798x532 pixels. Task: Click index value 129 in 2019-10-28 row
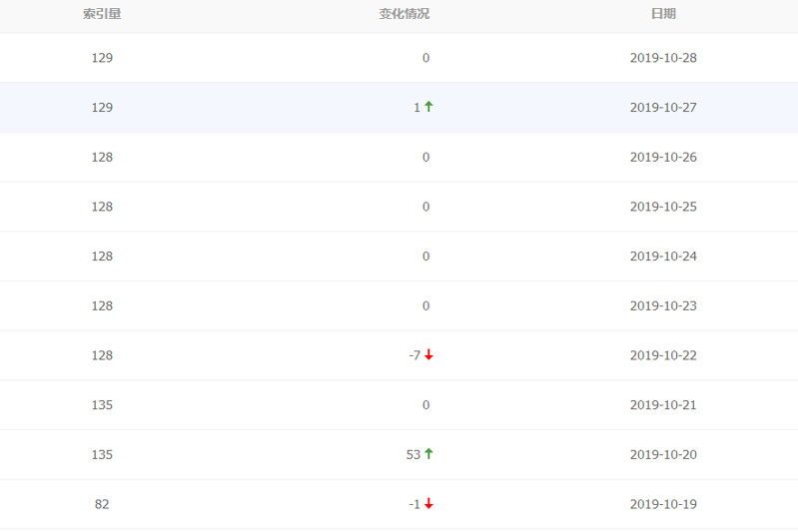tap(102, 58)
